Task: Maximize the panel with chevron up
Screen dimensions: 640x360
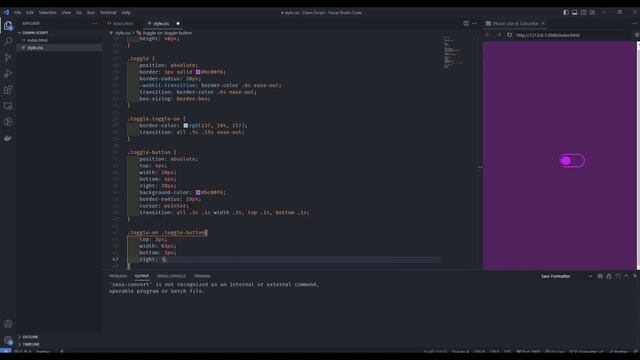Action: tap(626, 276)
